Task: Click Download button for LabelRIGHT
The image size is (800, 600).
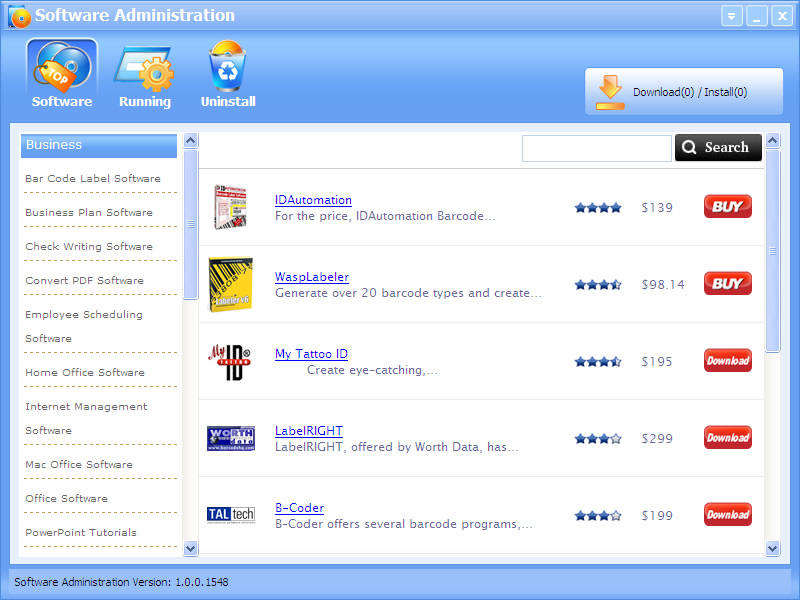Action: 728,438
